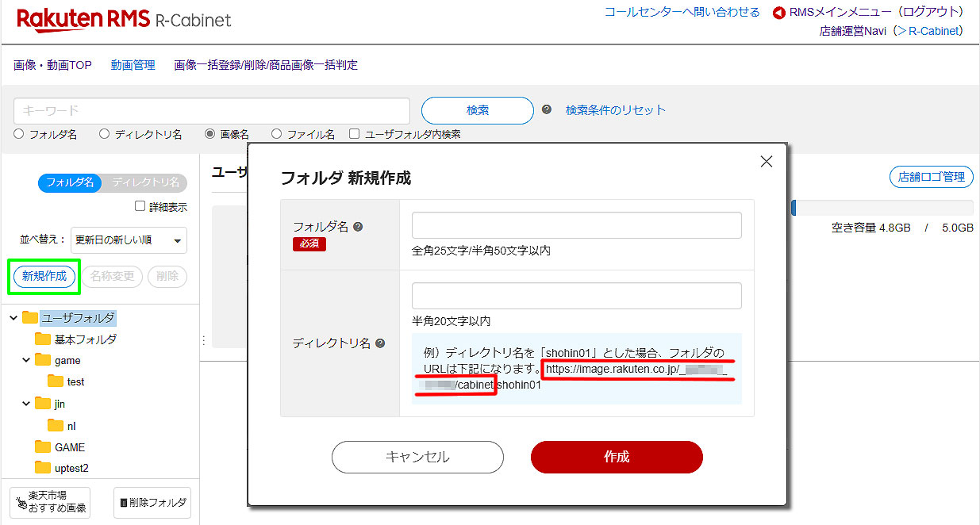Screen dimensions: 980x525
Task: Click the 空き容量 4.8GB / 5.0GB text
Action: [x=902, y=228]
